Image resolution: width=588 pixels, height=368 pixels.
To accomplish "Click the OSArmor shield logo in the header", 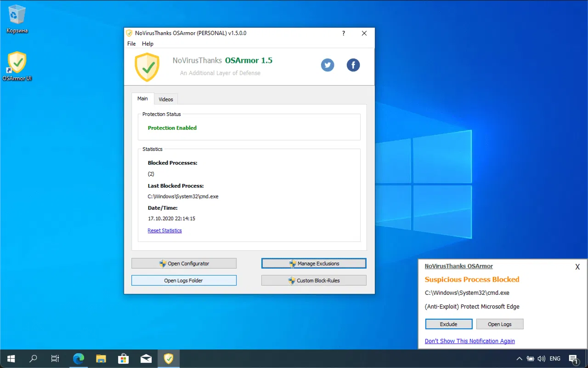I will [147, 67].
